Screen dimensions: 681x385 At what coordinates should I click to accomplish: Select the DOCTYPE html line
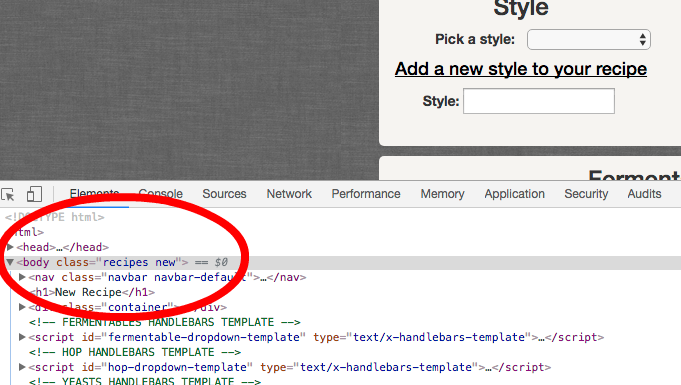tap(55, 217)
